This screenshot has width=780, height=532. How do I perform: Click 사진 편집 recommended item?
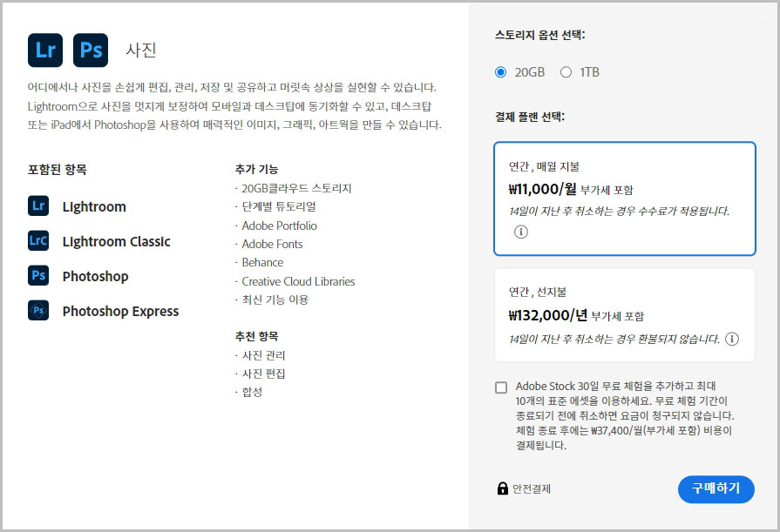(x=263, y=374)
